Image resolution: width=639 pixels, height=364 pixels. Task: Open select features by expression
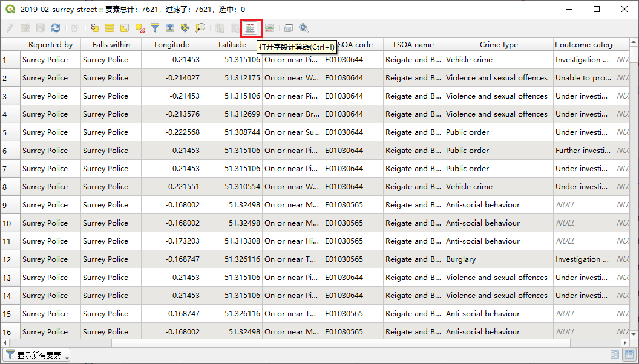94,28
